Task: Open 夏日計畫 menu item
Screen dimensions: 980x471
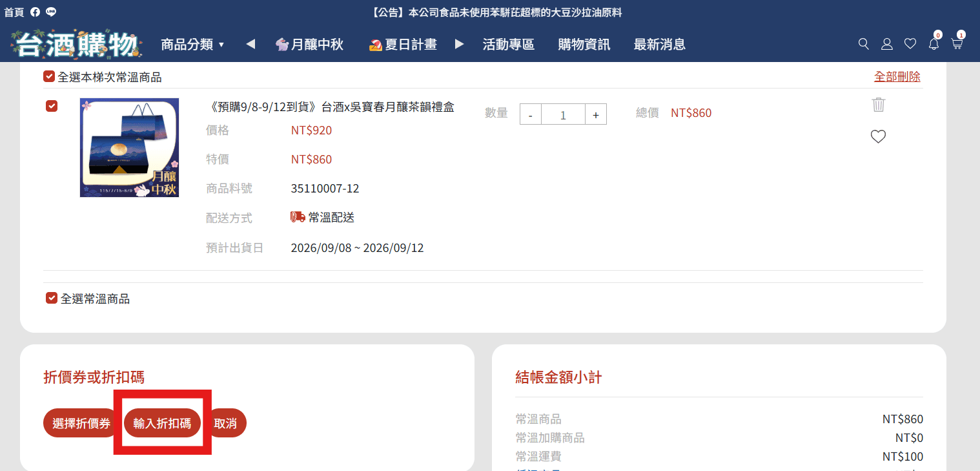Action: pos(403,45)
